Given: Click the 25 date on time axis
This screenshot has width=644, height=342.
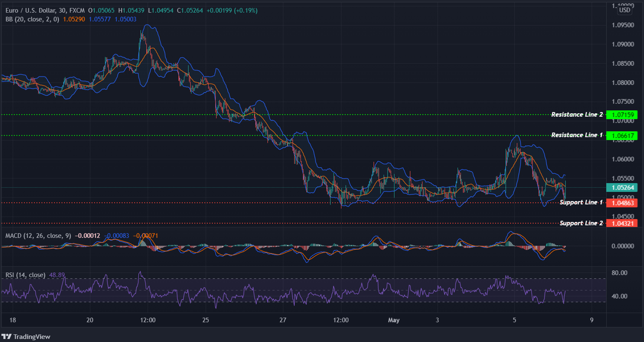Looking at the screenshot, I should coord(206,320).
